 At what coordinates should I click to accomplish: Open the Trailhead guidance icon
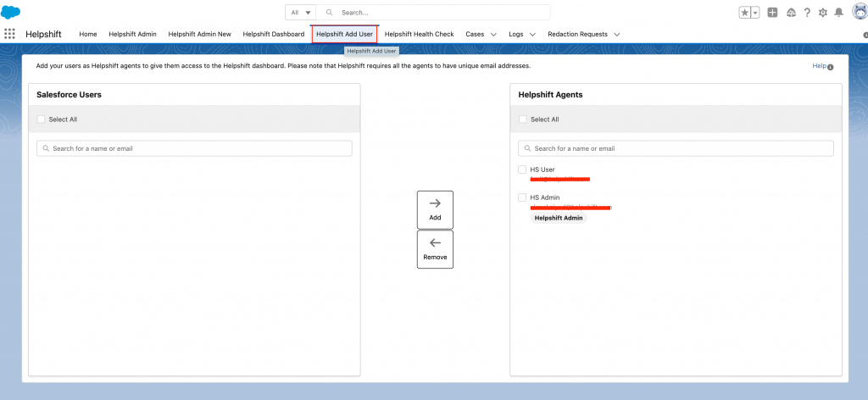tap(791, 13)
